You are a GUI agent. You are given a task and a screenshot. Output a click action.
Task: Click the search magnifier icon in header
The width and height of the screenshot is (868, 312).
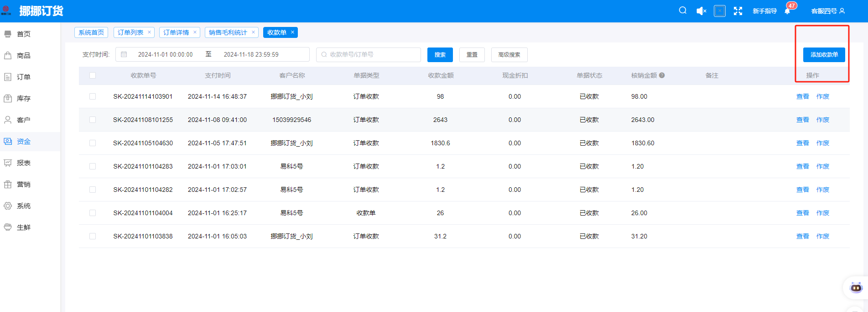(682, 11)
